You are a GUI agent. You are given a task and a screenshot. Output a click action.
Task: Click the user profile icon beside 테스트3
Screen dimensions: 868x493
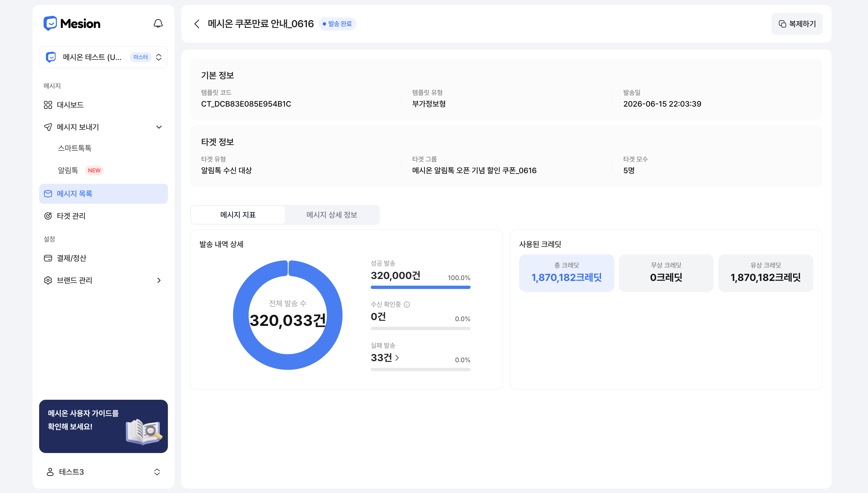(50, 472)
